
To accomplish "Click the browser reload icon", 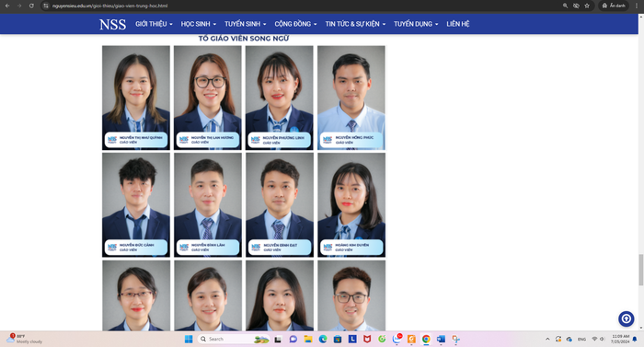I will pos(31,6).
